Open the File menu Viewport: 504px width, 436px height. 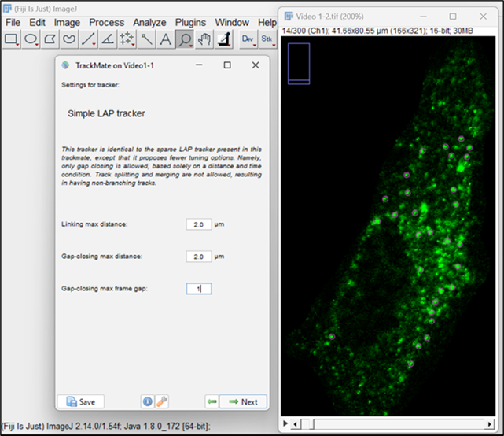click(13, 23)
